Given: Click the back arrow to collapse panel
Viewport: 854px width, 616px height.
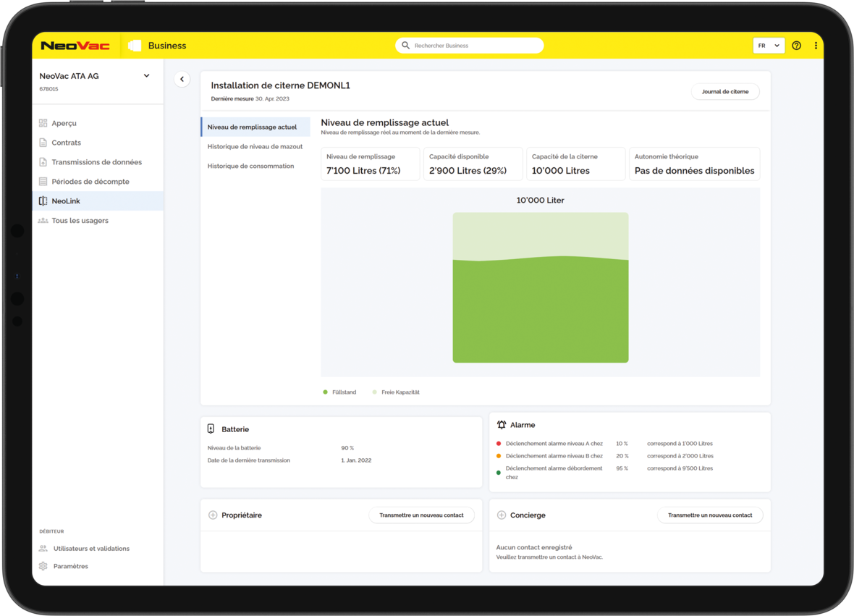Looking at the screenshot, I should [x=182, y=80].
